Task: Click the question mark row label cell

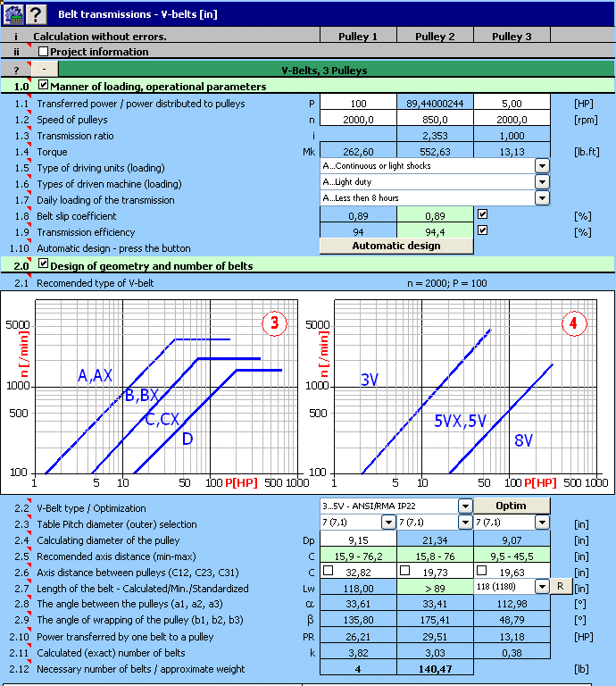Action: 16,70
